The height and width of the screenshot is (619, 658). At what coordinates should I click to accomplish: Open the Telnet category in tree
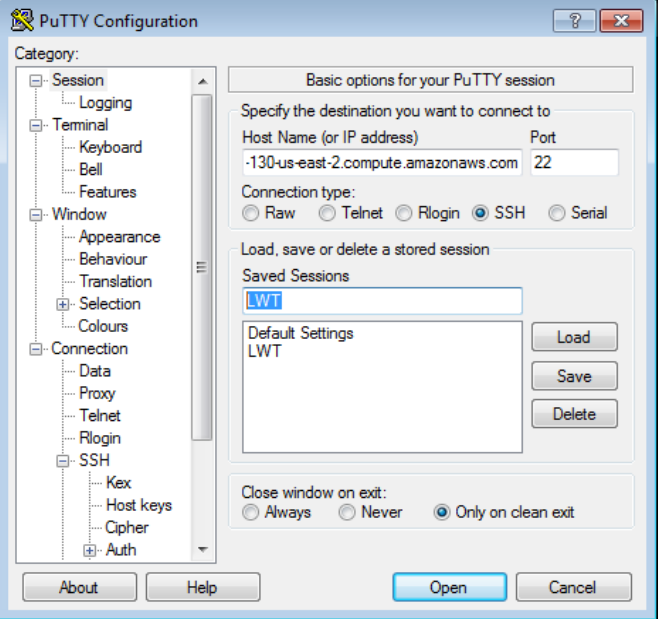coord(100,416)
